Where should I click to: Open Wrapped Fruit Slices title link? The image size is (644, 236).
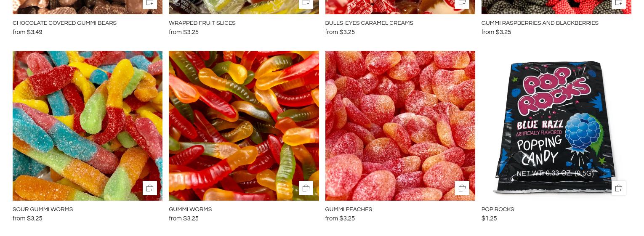point(202,23)
